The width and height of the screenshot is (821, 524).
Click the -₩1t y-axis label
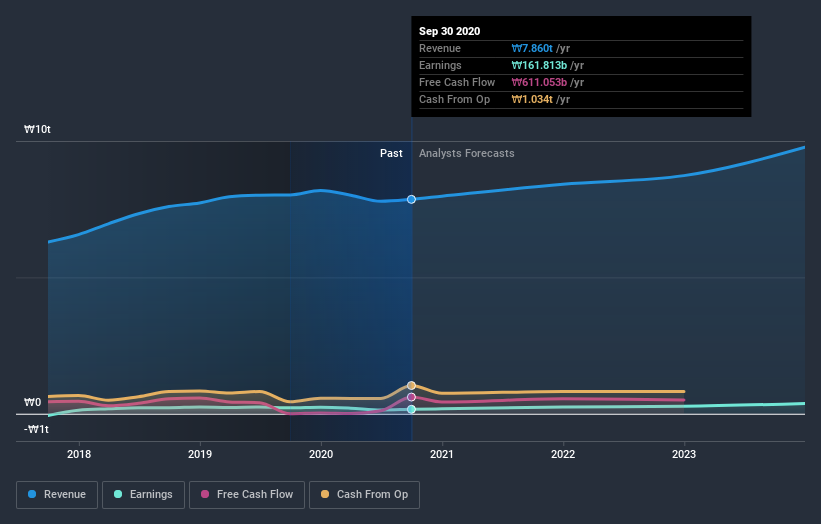[36, 429]
